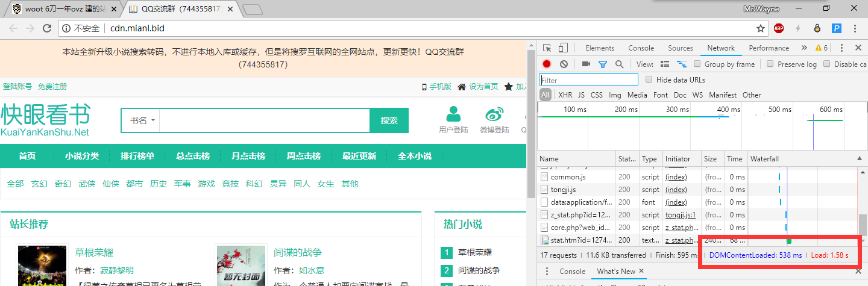This screenshot has height=286, width=868.
Task: Click the blue P extension icon
Action: [837, 28]
